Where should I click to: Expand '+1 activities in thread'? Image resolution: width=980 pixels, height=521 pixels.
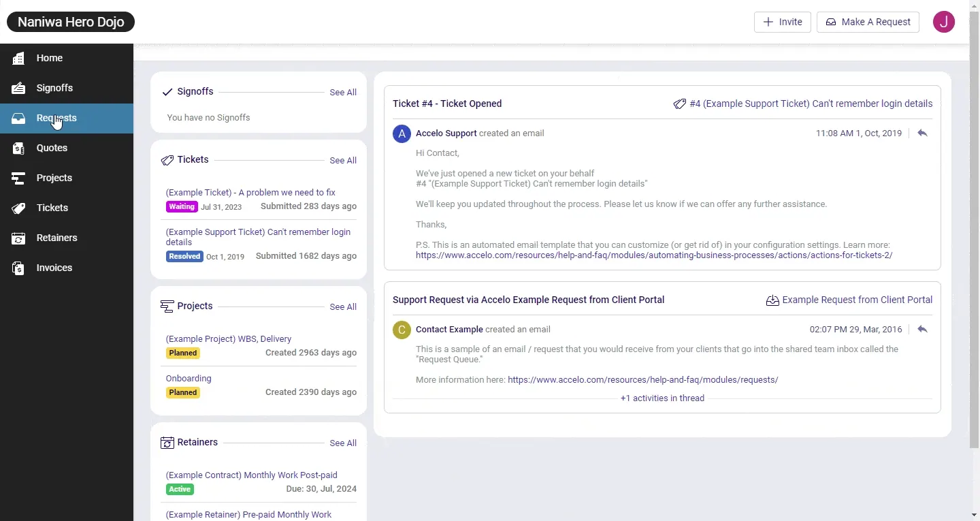pyautogui.click(x=662, y=398)
